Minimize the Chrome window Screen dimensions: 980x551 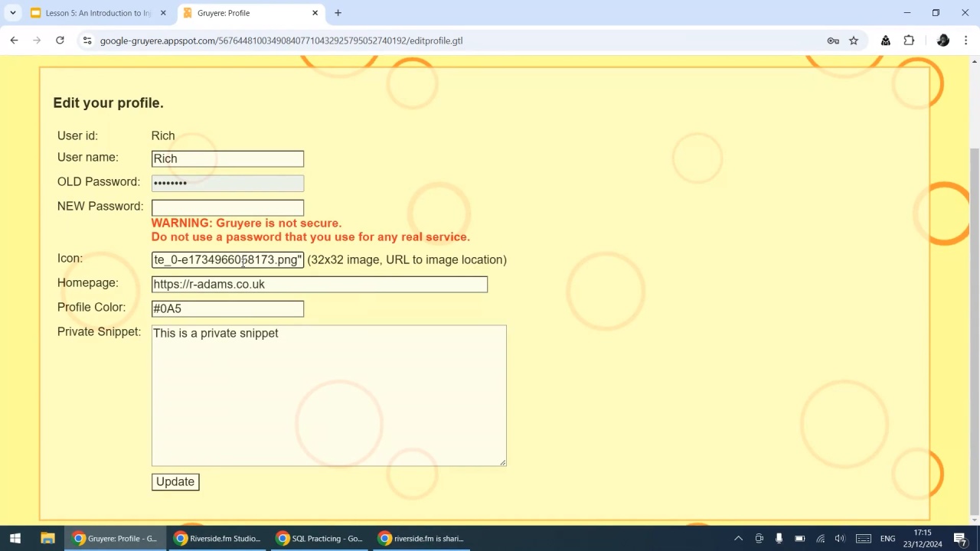click(x=906, y=13)
